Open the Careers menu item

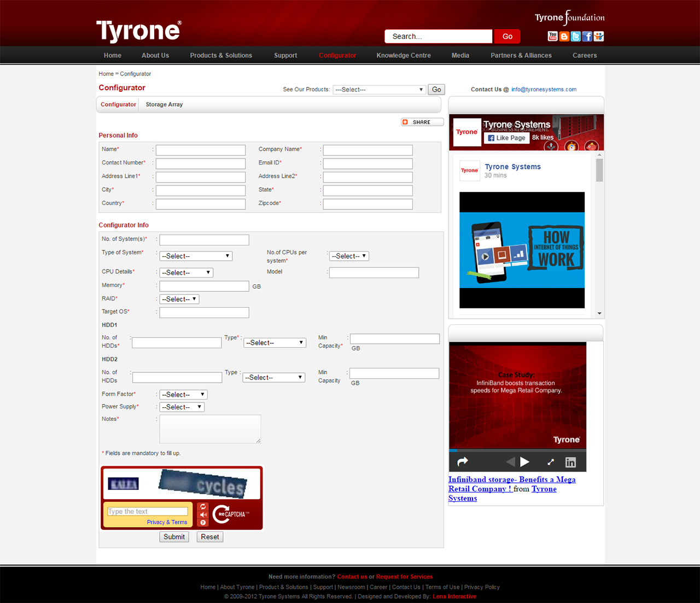coord(585,55)
